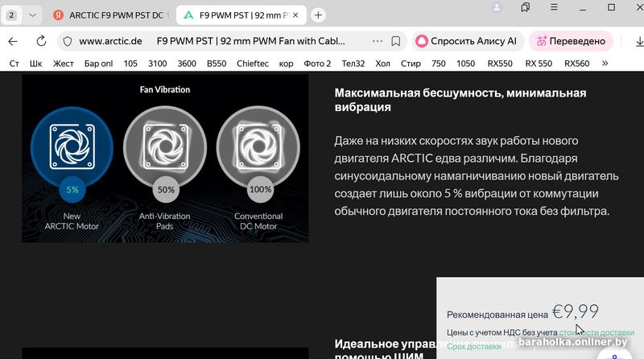
Task: Open the Фото 2 bookmark
Action: 317,64
